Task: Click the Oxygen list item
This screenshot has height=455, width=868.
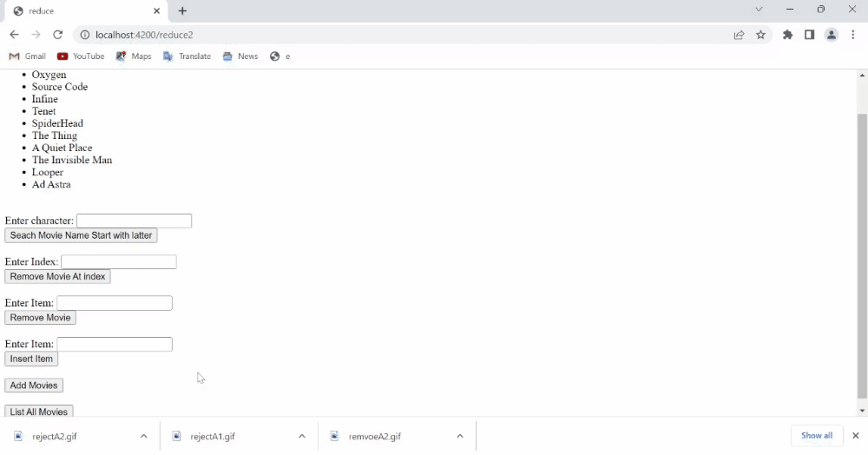Action: click(49, 75)
